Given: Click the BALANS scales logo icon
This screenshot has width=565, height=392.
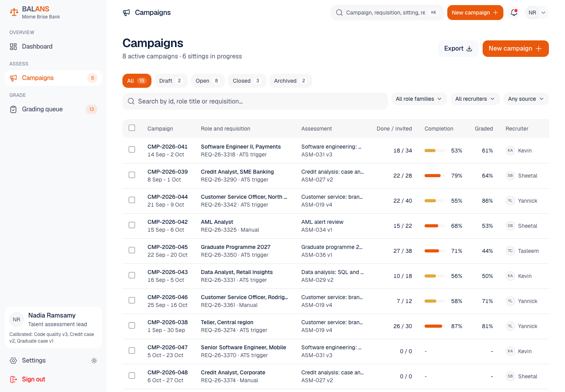Looking at the screenshot, I should (14, 13).
